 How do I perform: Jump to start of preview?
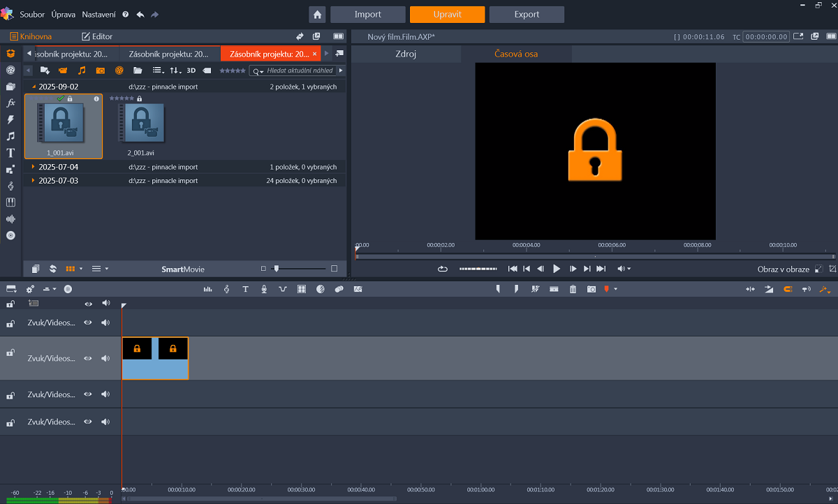tap(513, 269)
